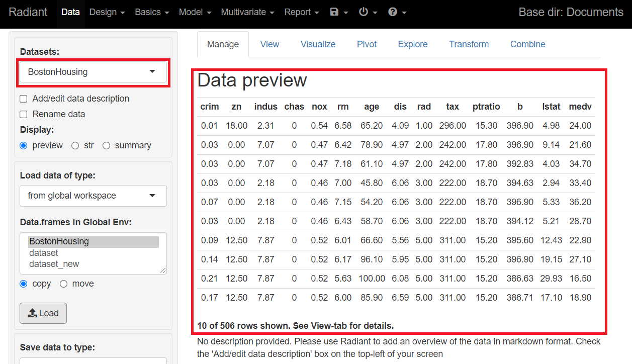
Task: Open the help question mark menu
Action: (397, 12)
